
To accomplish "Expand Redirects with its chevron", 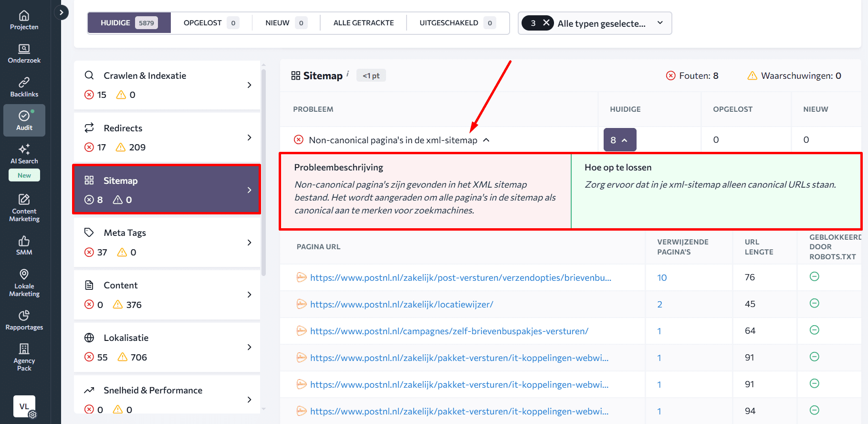I will coord(249,138).
